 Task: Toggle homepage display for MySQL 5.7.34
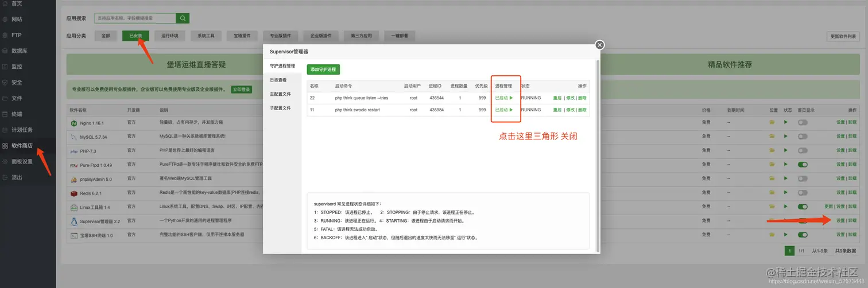[x=803, y=137]
